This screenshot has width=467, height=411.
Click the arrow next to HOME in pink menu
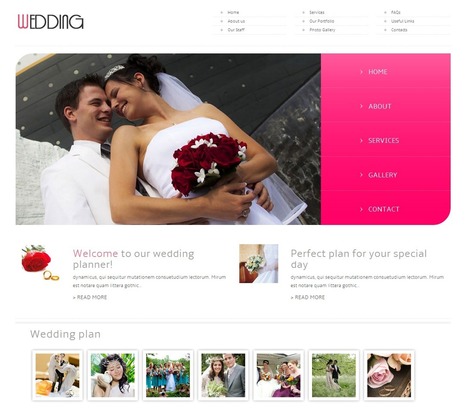coord(361,72)
